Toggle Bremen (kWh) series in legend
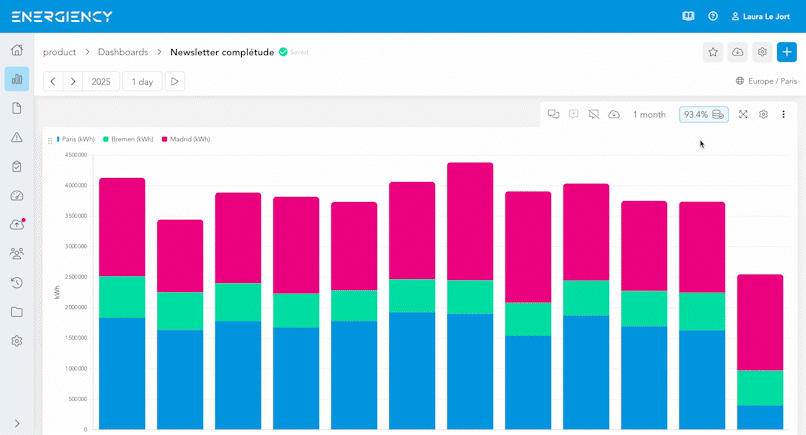Image resolution: width=806 pixels, height=435 pixels. (129, 139)
